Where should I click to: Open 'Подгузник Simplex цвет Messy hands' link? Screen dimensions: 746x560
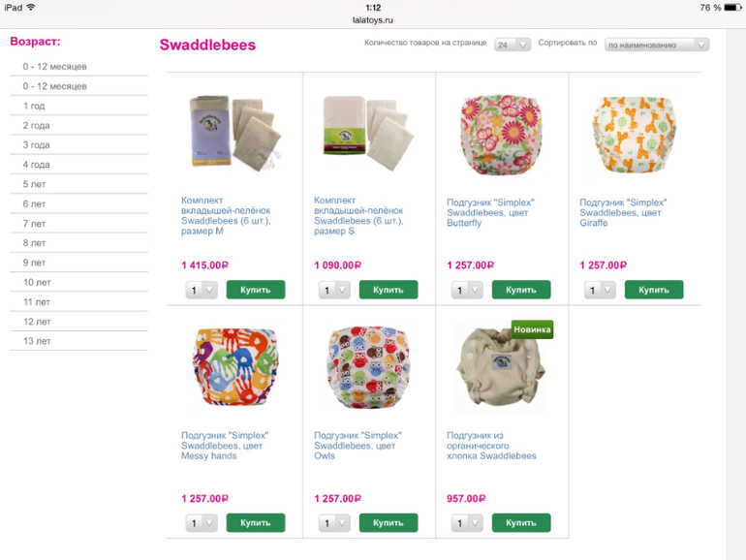225,446
